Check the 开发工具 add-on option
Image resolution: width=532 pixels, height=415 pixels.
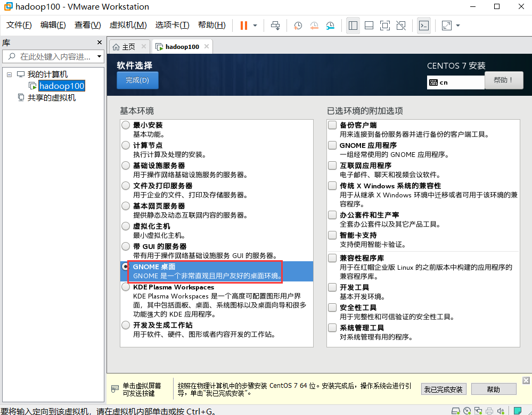pos(332,287)
